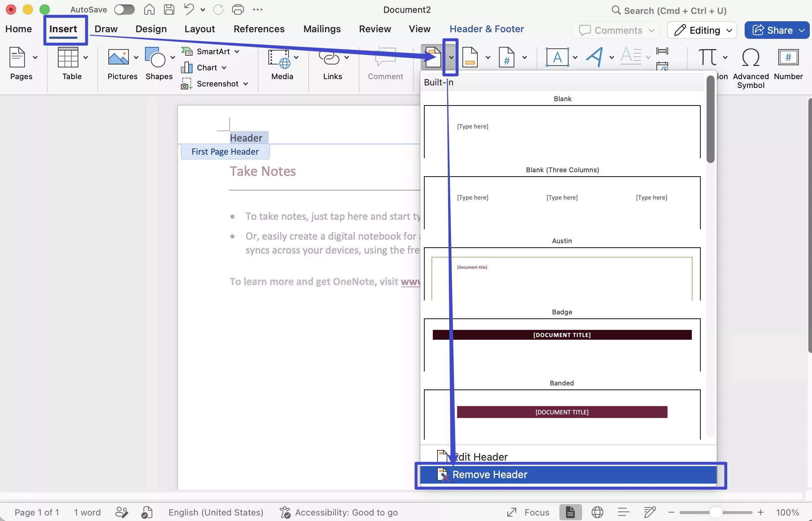Open track changes status icon
Screen dimensions: 812x521
(122, 512)
